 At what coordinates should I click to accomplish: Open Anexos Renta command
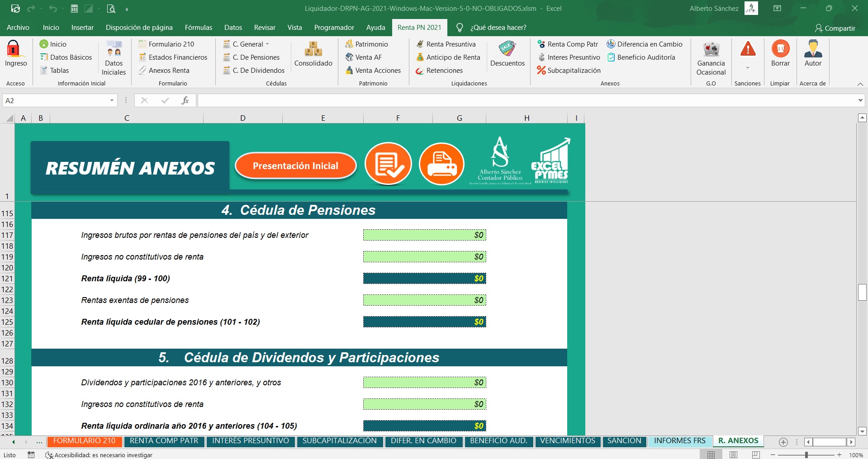click(x=164, y=70)
